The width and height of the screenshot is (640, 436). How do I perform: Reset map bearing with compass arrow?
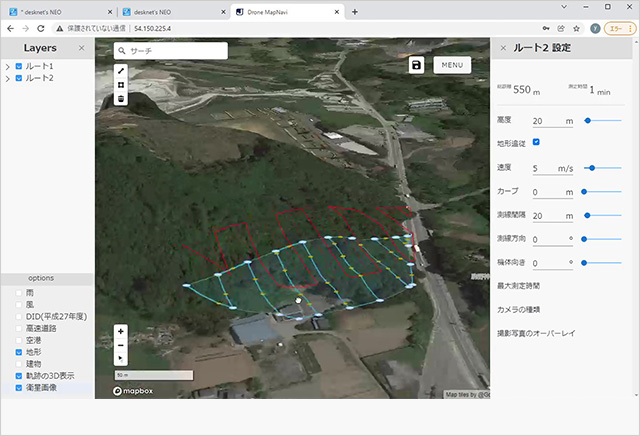pos(121,357)
